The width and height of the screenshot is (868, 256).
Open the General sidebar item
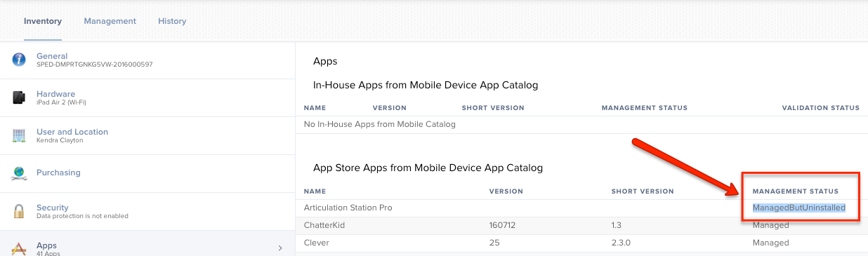coord(147,60)
